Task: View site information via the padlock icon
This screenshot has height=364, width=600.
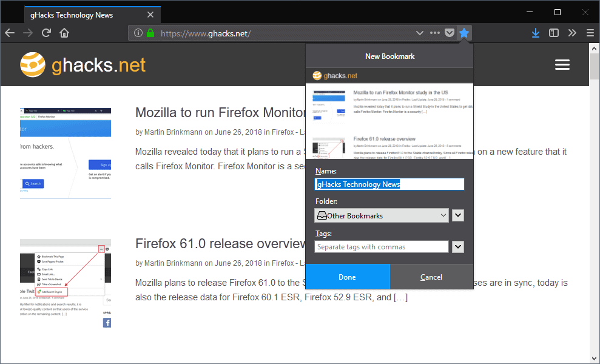Action: click(149, 33)
